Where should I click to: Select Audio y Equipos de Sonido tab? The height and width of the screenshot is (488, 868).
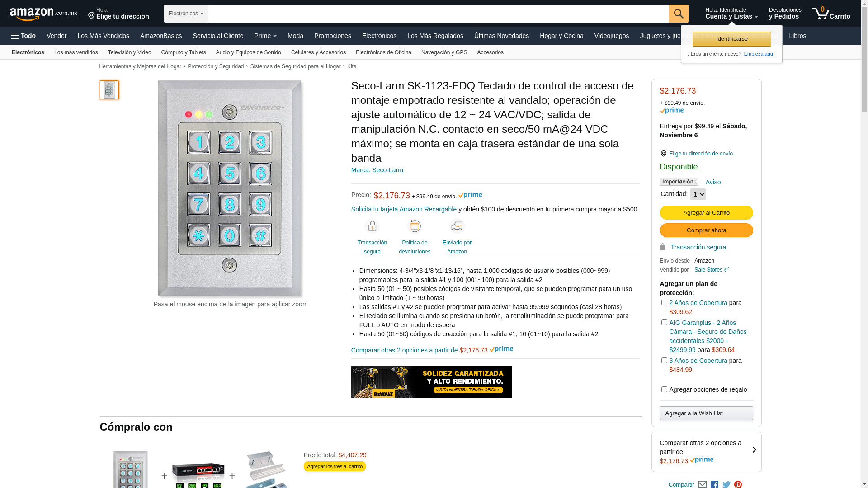pos(249,52)
